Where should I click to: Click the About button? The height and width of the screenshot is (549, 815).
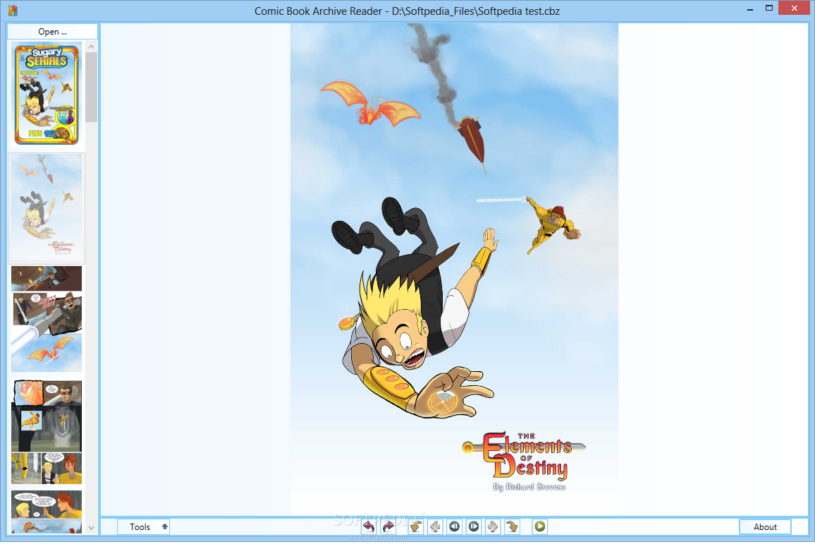click(x=765, y=527)
